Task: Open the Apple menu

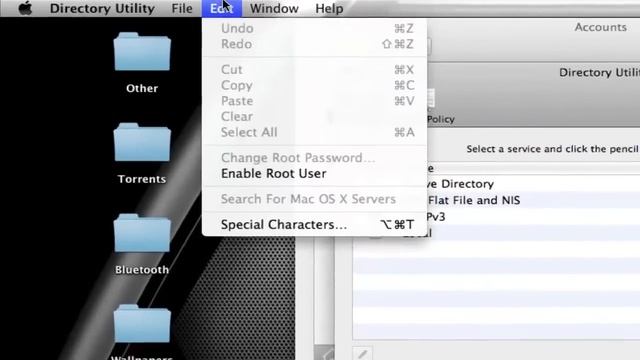Action: click(x=25, y=8)
